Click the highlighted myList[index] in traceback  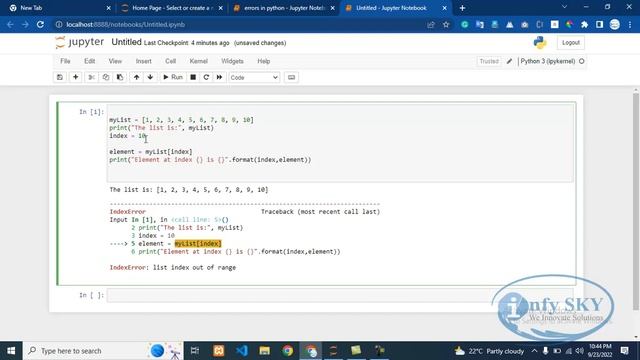click(x=198, y=244)
